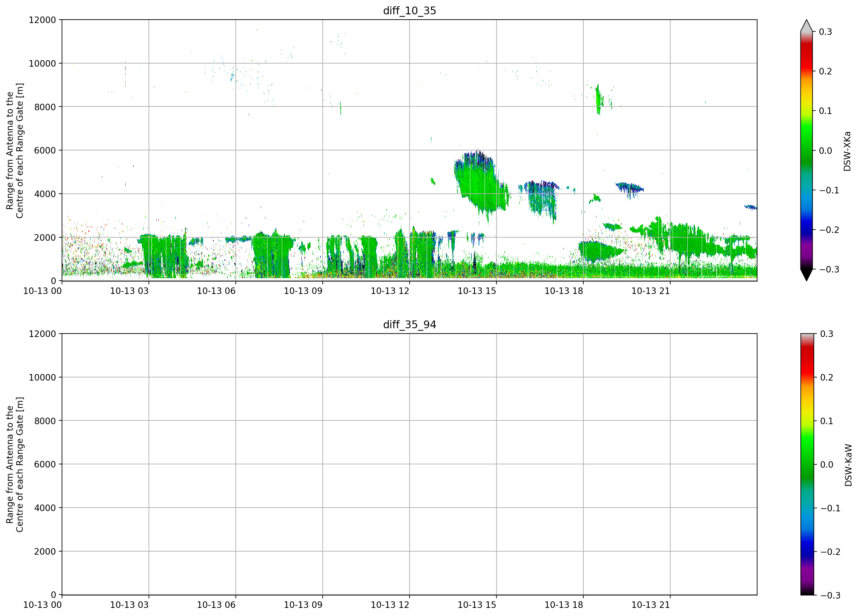Click the 10000 y-tick in diff_10_35 plot
The image size is (859, 616).
(42, 63)
